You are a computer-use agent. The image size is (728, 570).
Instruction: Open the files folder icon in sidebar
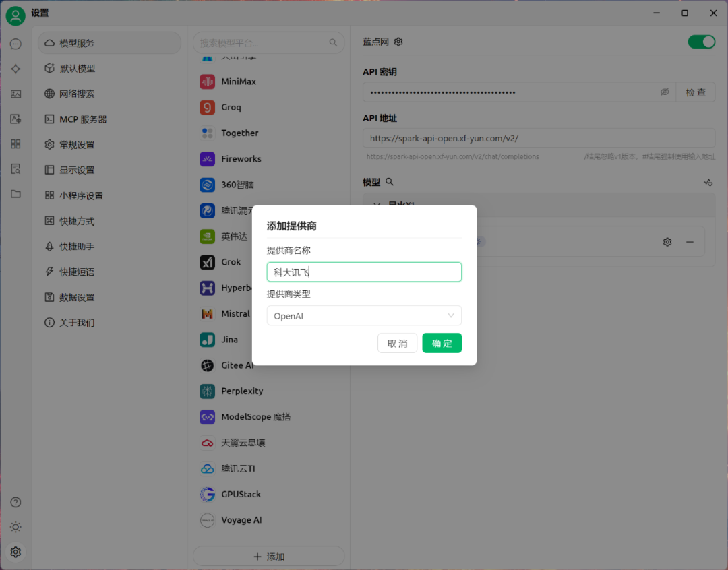(16, 194)
